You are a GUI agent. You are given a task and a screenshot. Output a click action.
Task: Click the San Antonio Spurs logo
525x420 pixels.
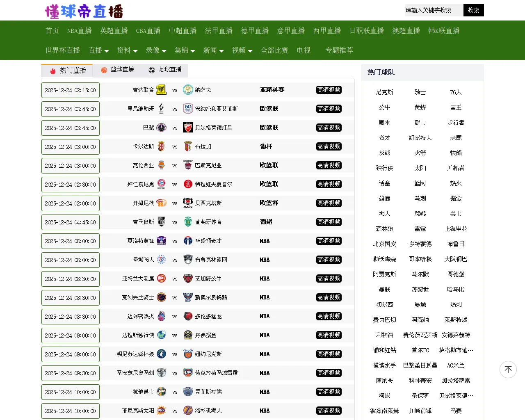click(161, 373)
